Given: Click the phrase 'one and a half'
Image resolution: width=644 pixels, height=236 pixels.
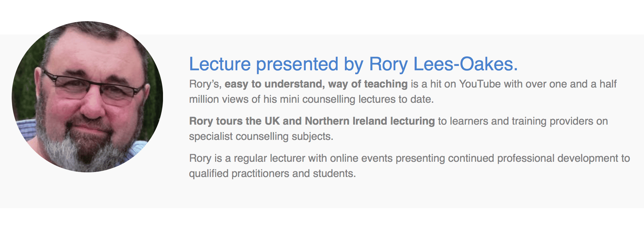Looking at the screenshot, I should click(x=583, y=84).
